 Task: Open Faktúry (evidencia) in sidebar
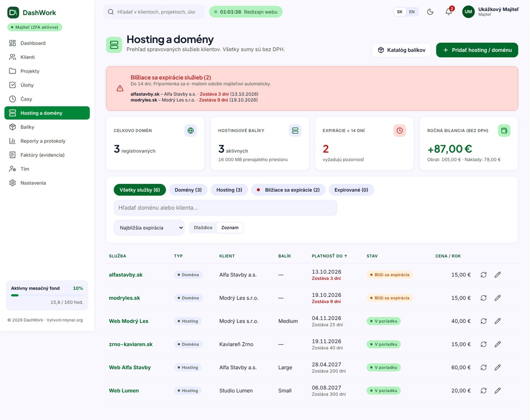pos(47,155)
